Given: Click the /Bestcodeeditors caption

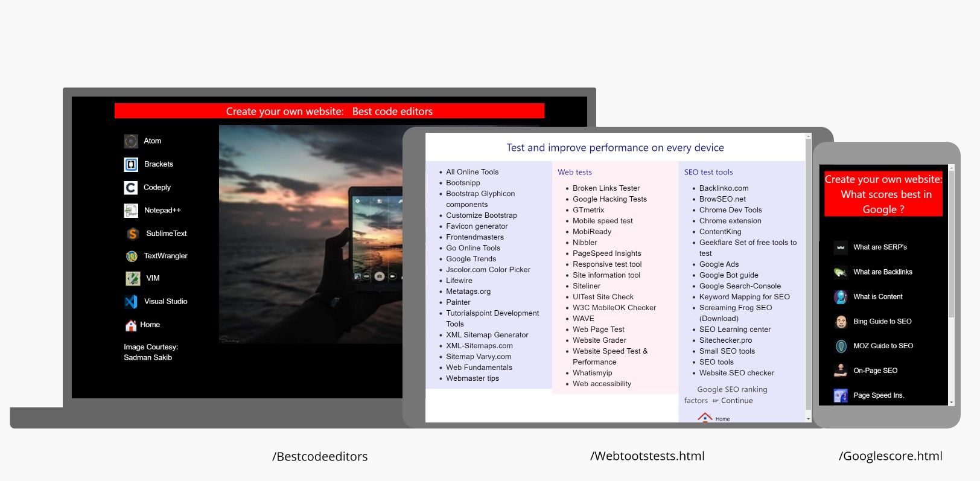Looking at the screenshot, I should point(320,457).
